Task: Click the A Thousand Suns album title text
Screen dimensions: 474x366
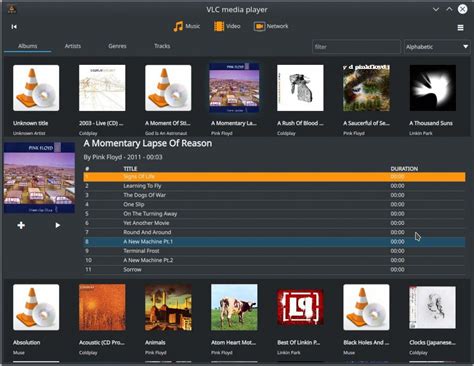Action: coord(431,123)
